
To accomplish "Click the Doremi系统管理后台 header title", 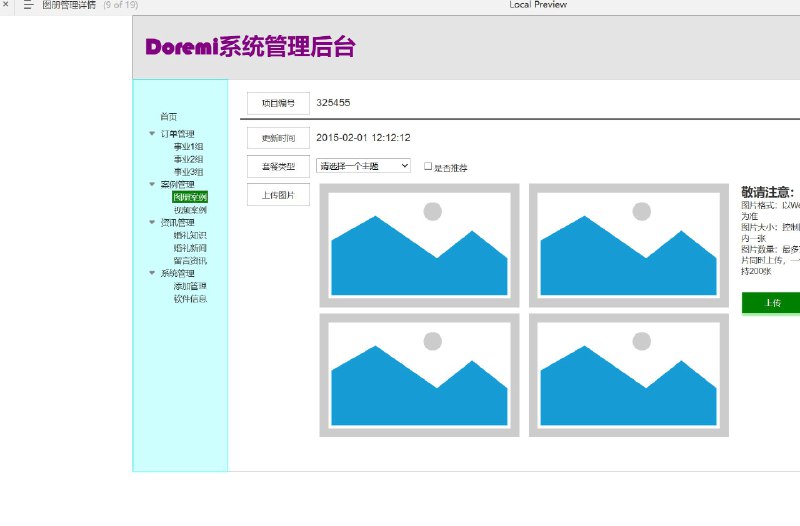I will click(250, 47).
